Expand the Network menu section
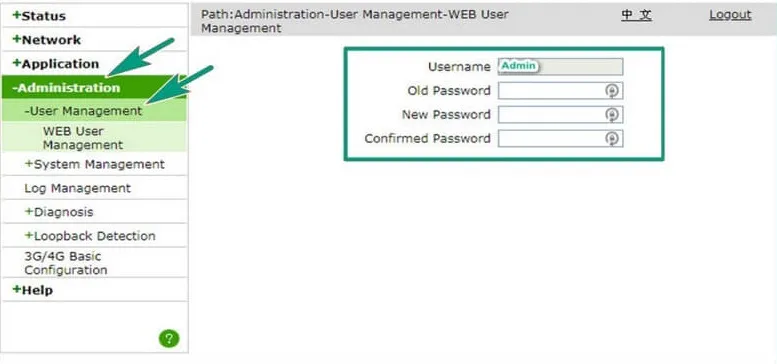The width and height of the screenshot is (777, 364). tap(47, 40)
